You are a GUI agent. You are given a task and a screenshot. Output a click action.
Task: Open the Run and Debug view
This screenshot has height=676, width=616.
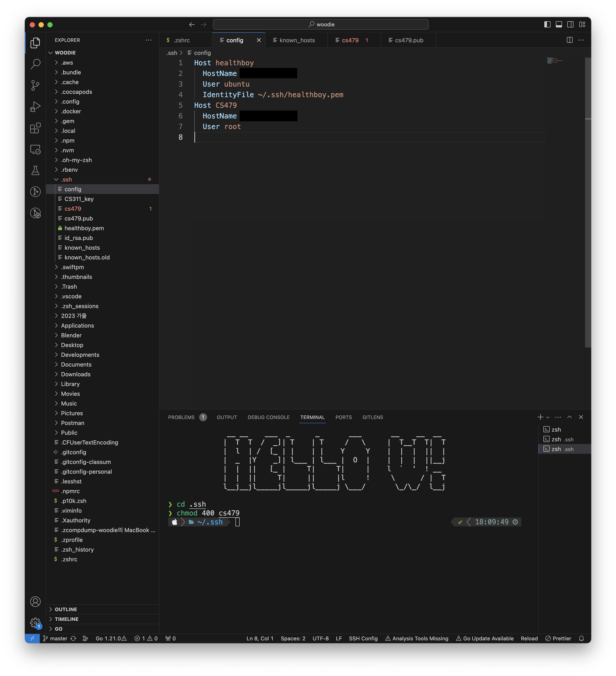35,107
